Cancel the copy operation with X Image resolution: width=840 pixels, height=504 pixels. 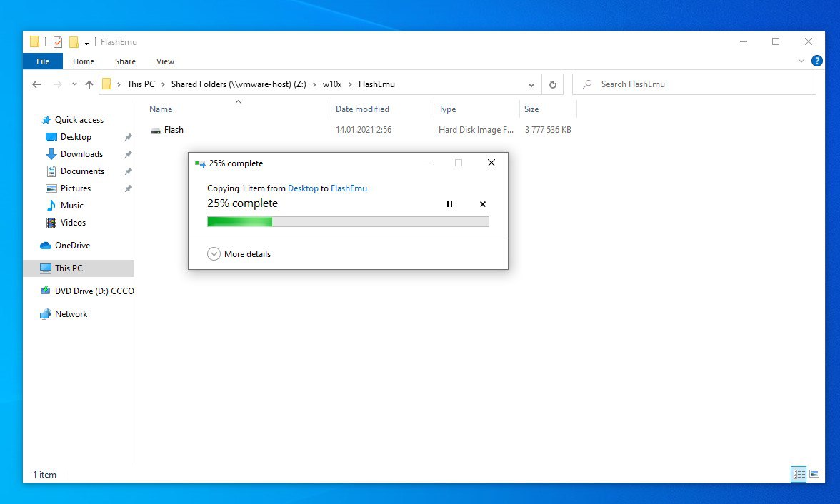pos(483,204)
